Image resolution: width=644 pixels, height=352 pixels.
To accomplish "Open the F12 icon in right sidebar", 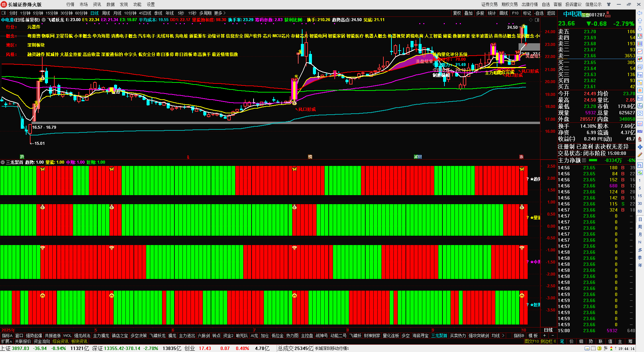I will tap(640, 98).
